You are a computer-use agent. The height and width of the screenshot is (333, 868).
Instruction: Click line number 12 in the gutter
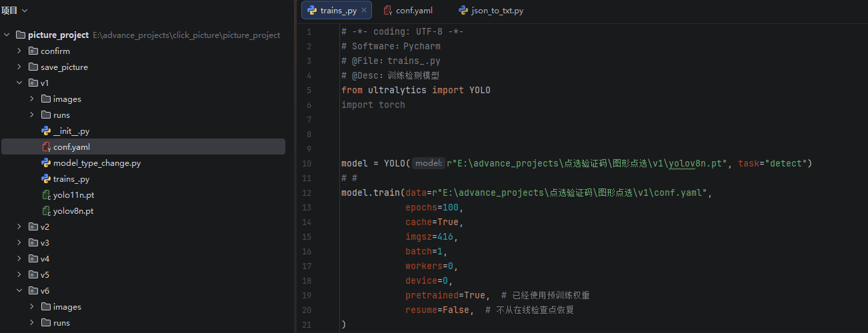[307, 193]
